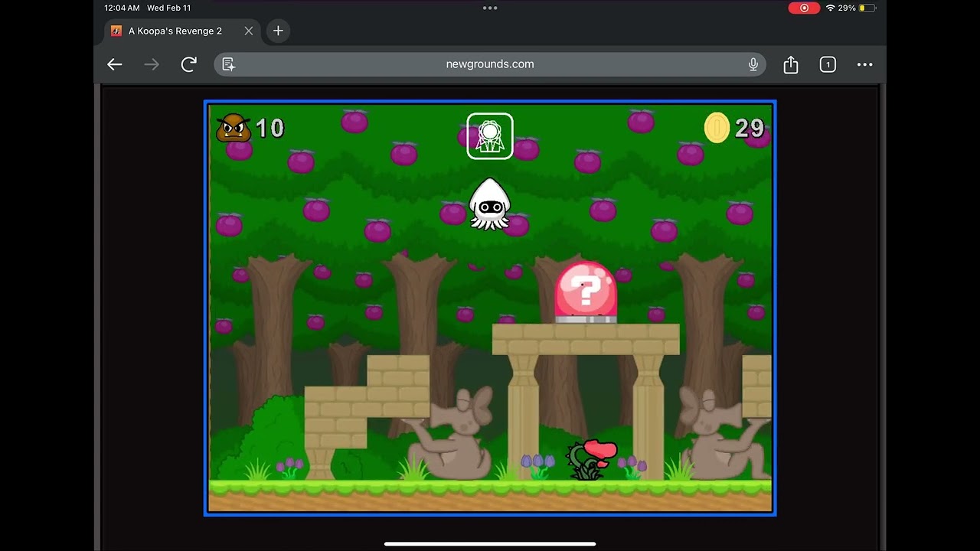Screen dimensions: 980x551
Task: Select the A Koopa's Revenge 2 tab
Action: 182,31
